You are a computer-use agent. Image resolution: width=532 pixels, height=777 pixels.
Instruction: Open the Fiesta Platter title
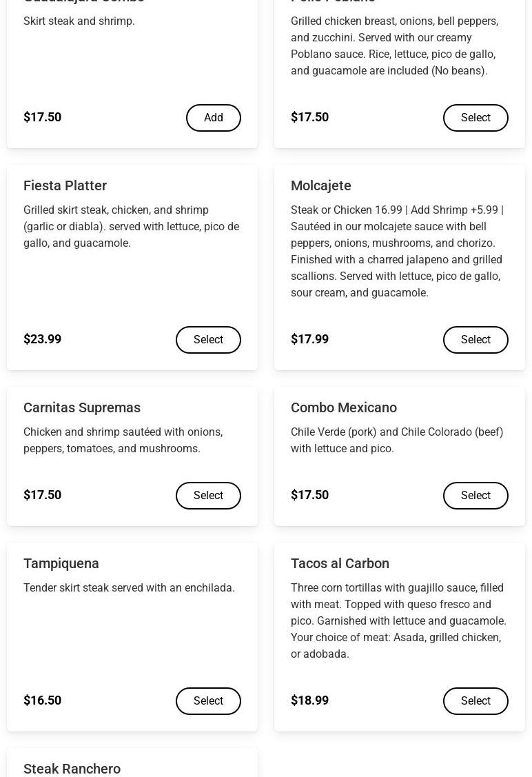pyautogui.click(x=65, y=186)
